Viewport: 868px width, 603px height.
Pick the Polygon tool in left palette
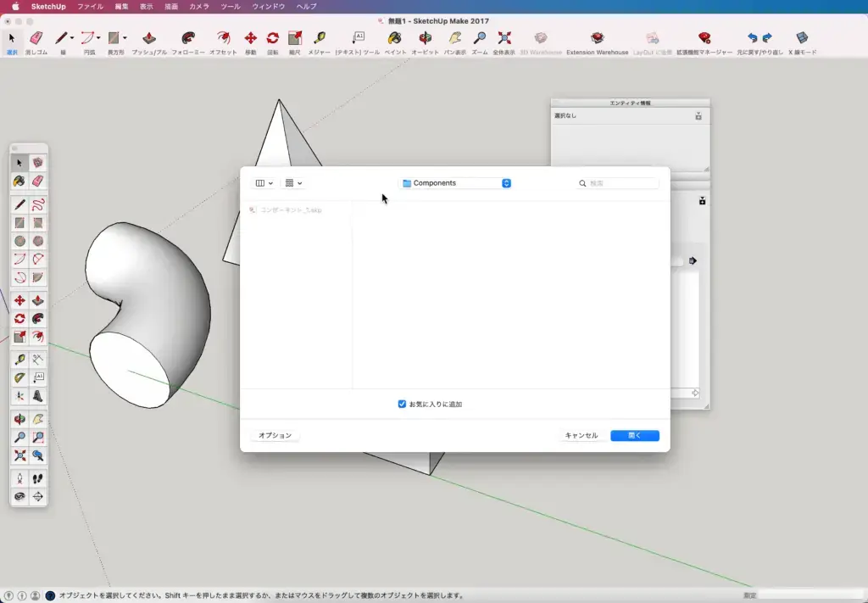(37, 241)
